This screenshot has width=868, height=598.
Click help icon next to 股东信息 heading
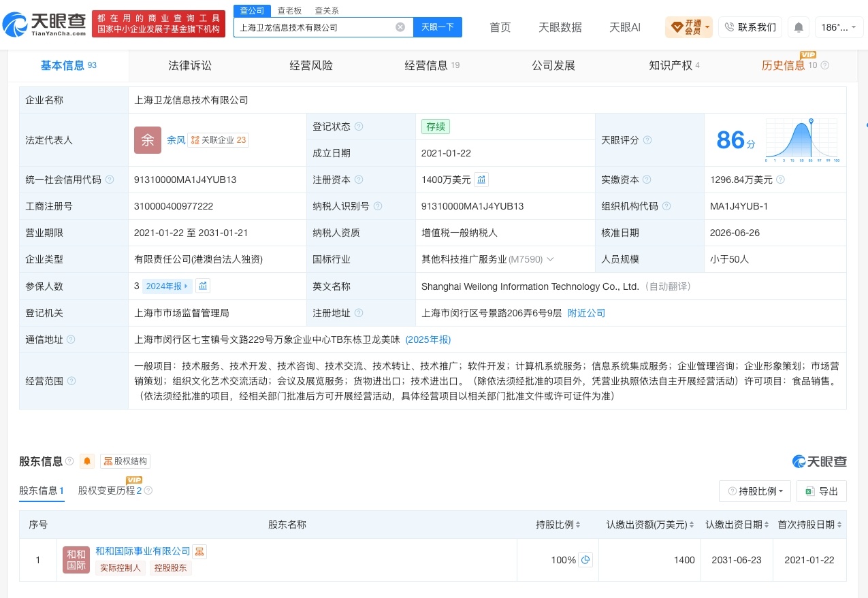(69, 461)
